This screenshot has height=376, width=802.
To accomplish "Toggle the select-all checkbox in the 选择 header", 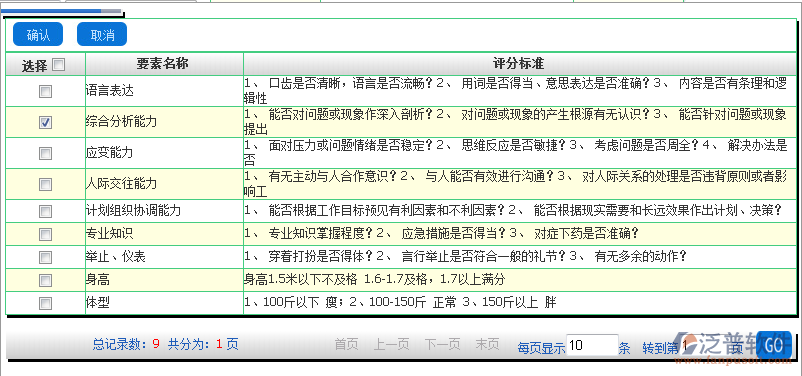I will click(59, 64).
